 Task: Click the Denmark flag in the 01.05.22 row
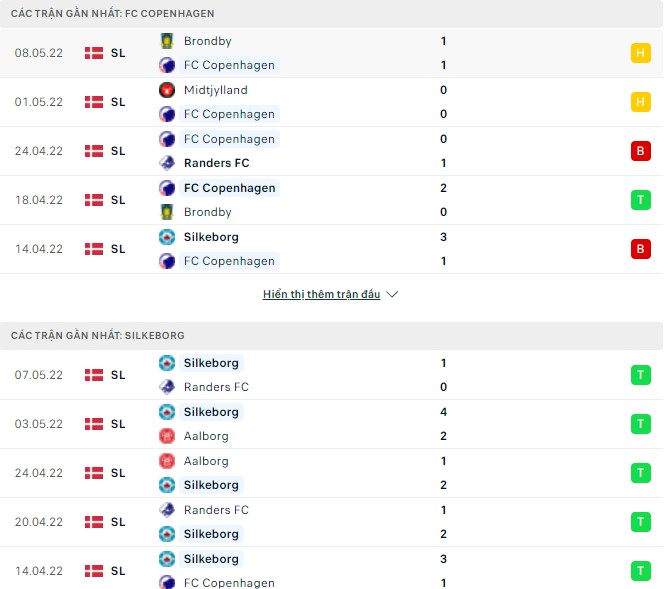[x=94, y=102]
